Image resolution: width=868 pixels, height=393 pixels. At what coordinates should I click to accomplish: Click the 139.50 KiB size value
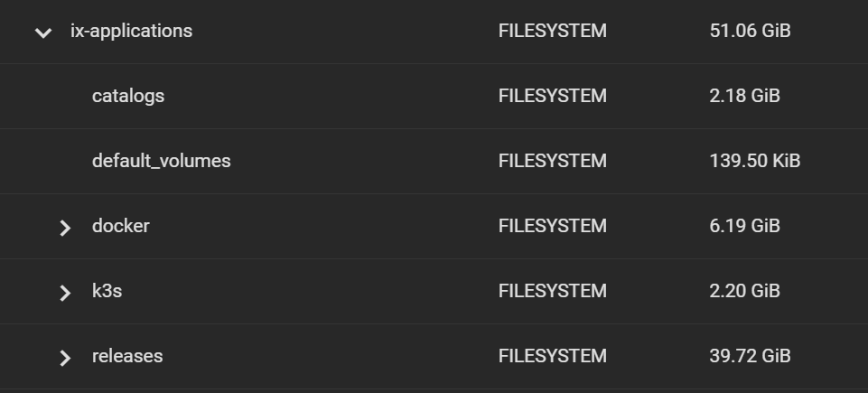[x=754, y=161]
